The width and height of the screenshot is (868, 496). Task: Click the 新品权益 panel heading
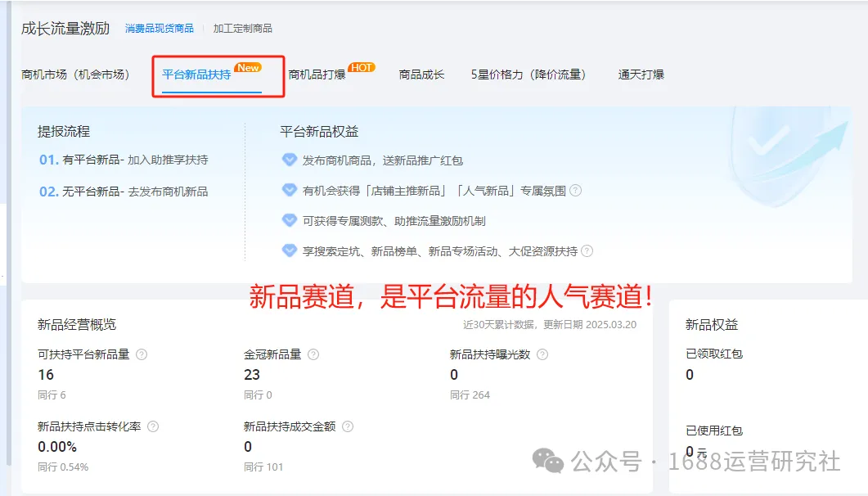pyautogui.click(x=712, y=324)
